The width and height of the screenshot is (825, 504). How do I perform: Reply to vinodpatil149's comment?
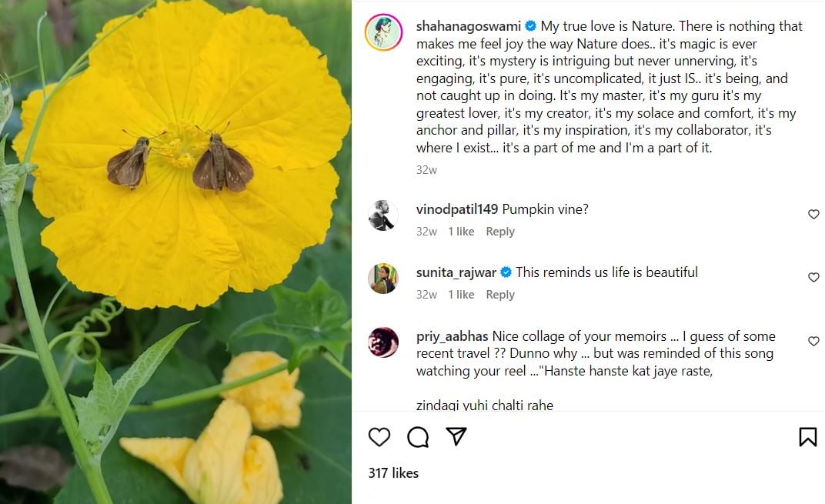point(500,232)
